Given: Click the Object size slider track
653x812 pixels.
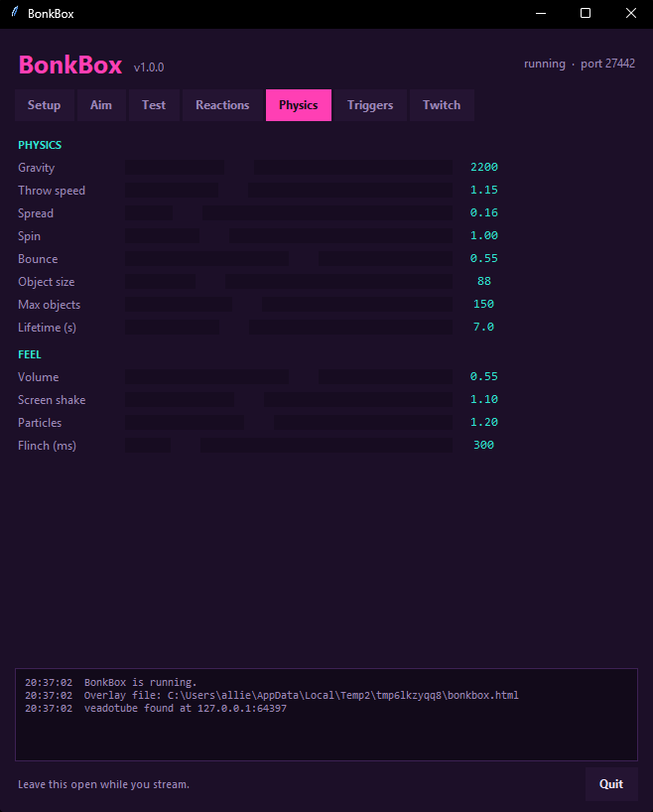Looking at the screenshot, I should pyautogui.click(x=289, y=281).
